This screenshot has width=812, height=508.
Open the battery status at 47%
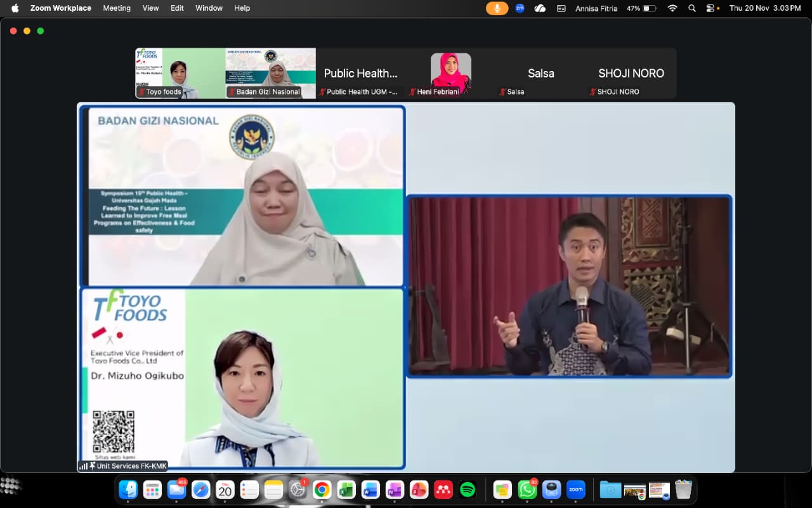tap(641, 8)
